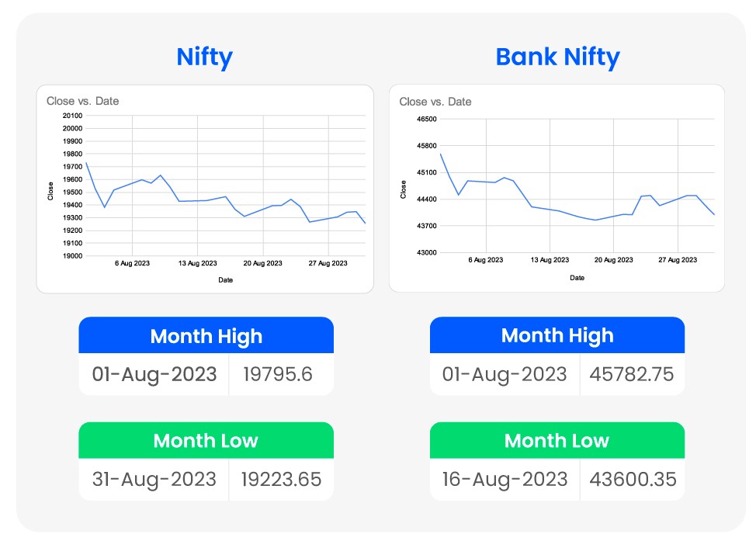Select Nifty high value 19795.6
The width and height of the screenshot is (756, 541).
pyautogui.click(x=278, y=374)
